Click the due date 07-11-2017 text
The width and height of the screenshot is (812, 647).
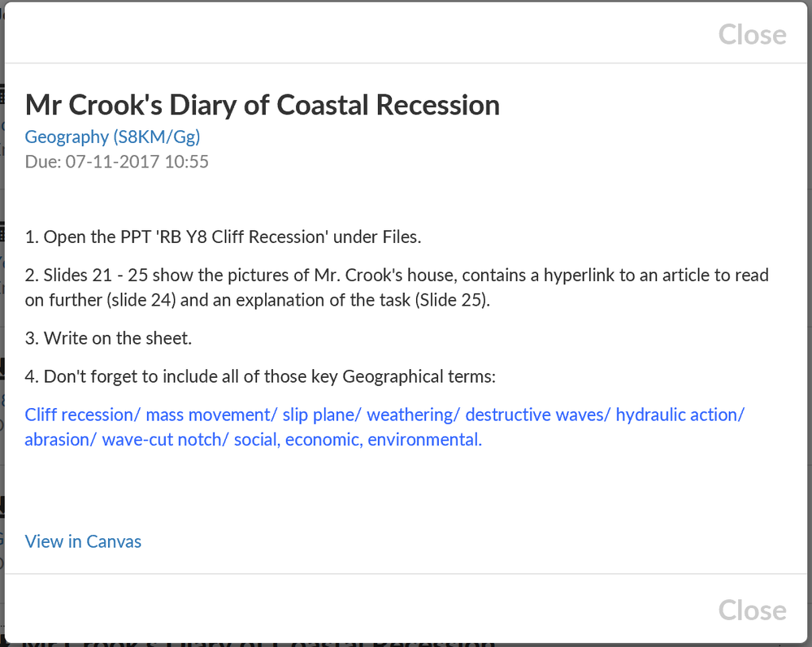coord(116,162)
